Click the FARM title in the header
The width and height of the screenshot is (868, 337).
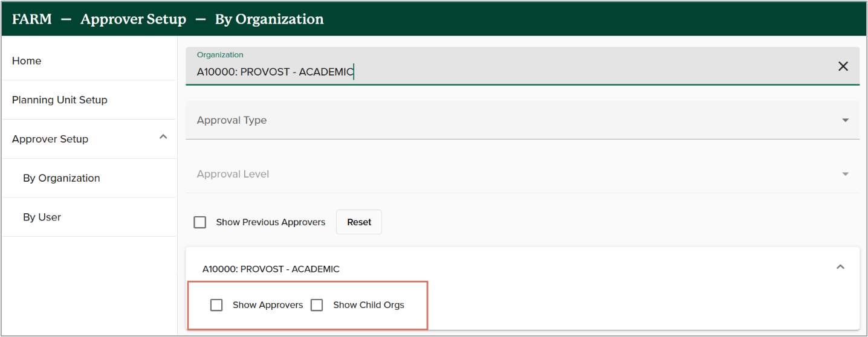click(31, 19)
